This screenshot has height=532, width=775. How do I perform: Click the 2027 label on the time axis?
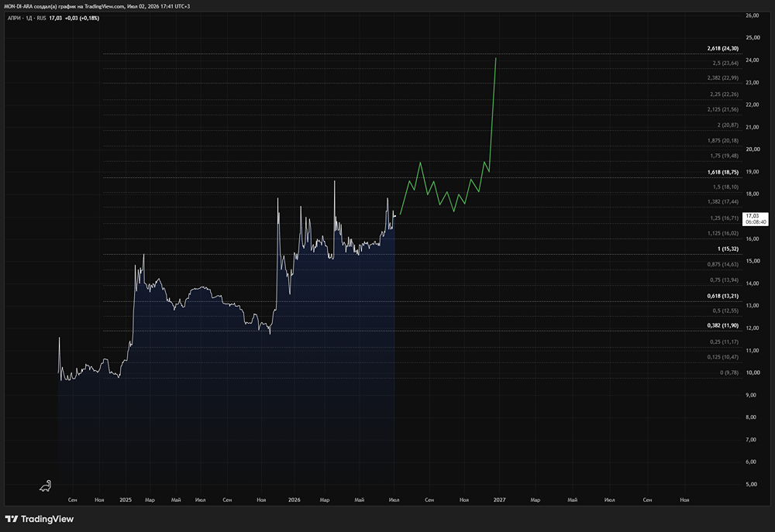click(499, 500)
